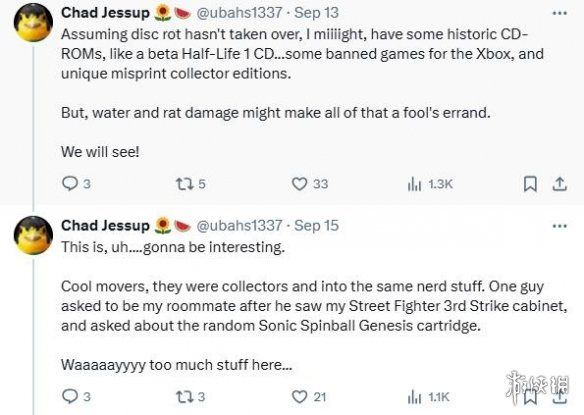View analytics showing 1.1K views

coord(414,397)
